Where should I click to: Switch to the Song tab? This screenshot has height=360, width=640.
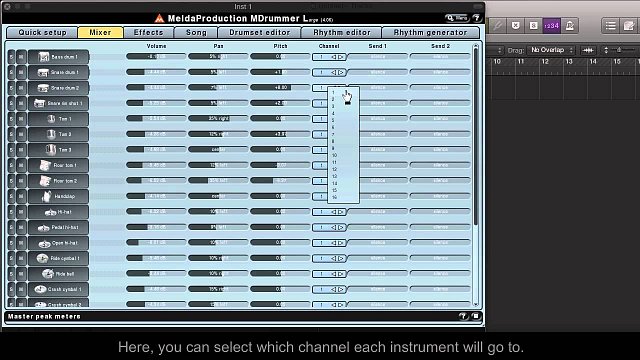pyautogui.click(x=196, y=33)
